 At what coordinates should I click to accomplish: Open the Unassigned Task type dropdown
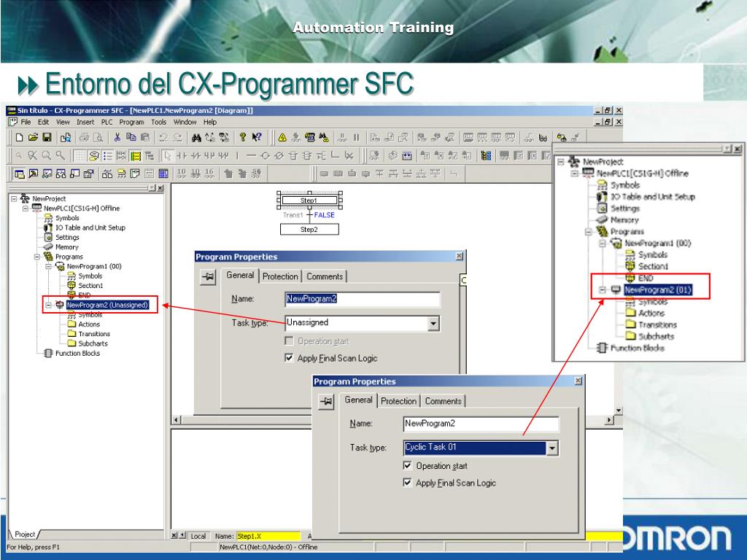[x=433, y=323]
